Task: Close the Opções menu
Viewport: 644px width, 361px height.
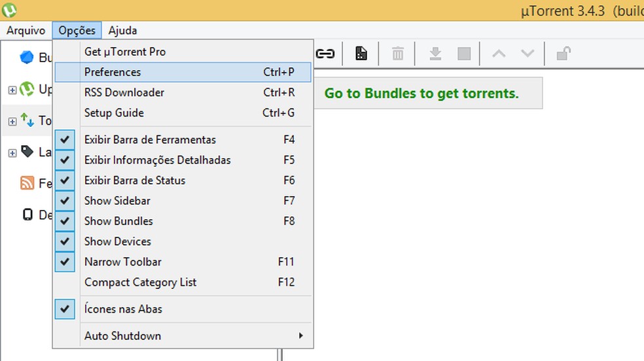Action: pos(77,30)
